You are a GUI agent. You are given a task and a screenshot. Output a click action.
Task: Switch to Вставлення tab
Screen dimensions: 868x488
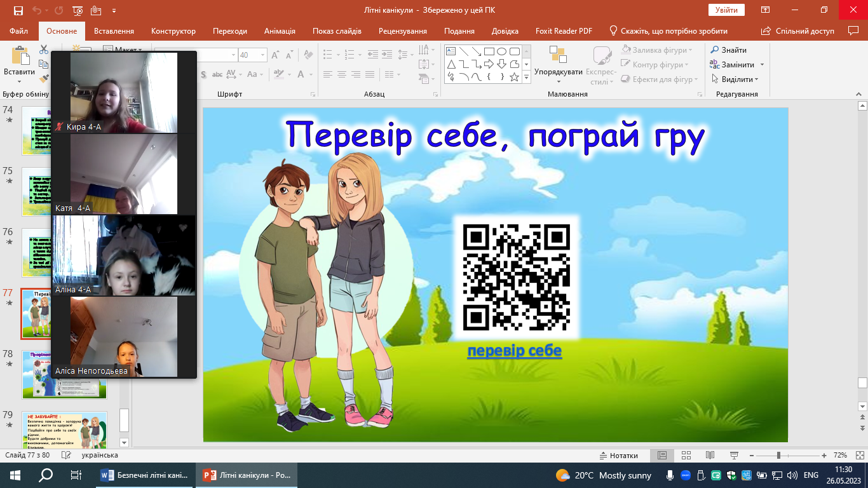pos(114,31)
